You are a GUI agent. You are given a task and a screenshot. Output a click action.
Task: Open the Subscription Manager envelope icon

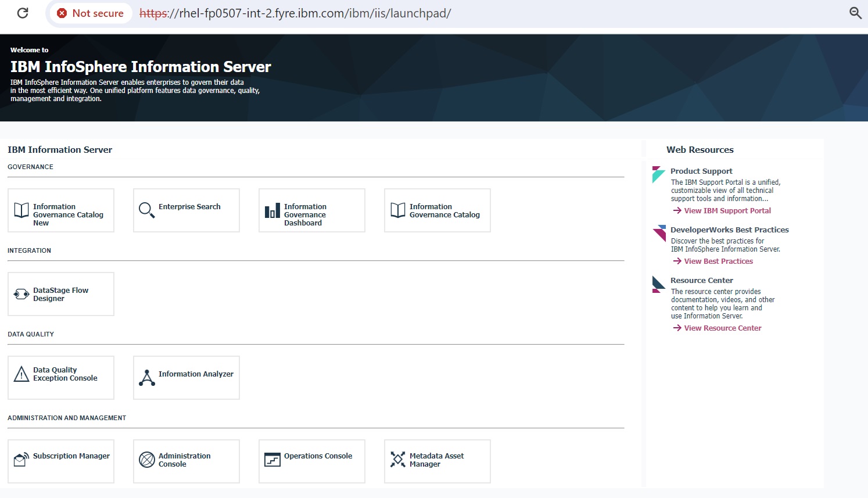click(21, 458)
